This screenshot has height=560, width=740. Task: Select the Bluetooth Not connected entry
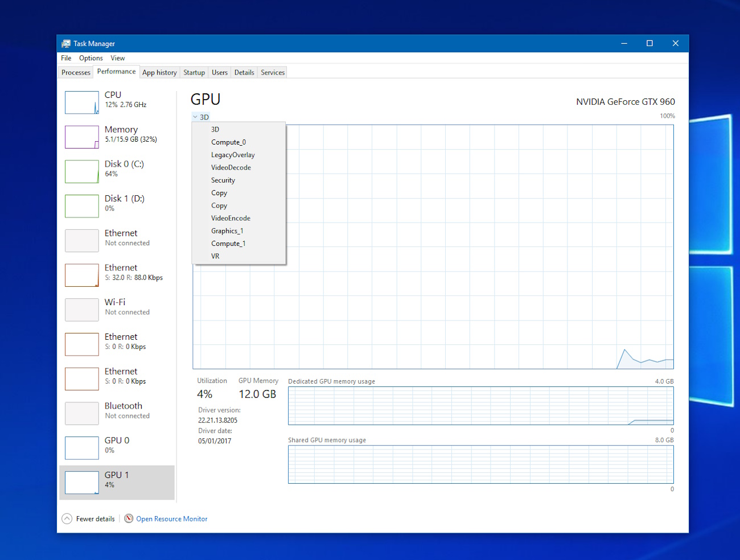pyautogui.click(x=117, y=413)
